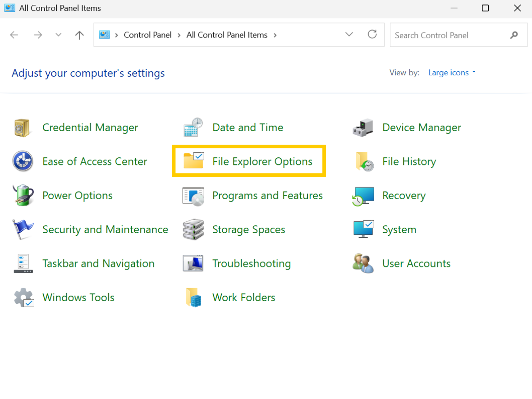Expand the chevron after All Control Panel Items
The image size is (532, 399).
coord(275,35)
